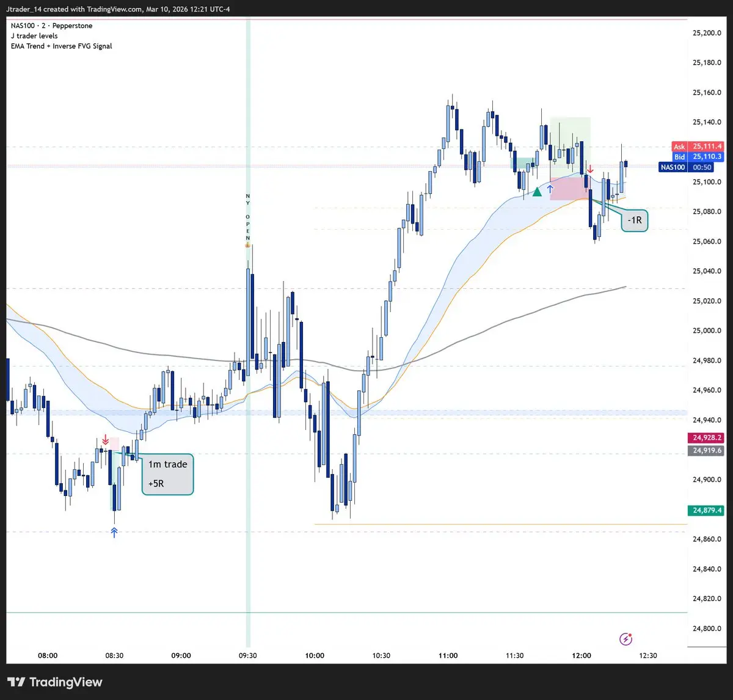Click the 12:30 time axis label

coord(648,655)
